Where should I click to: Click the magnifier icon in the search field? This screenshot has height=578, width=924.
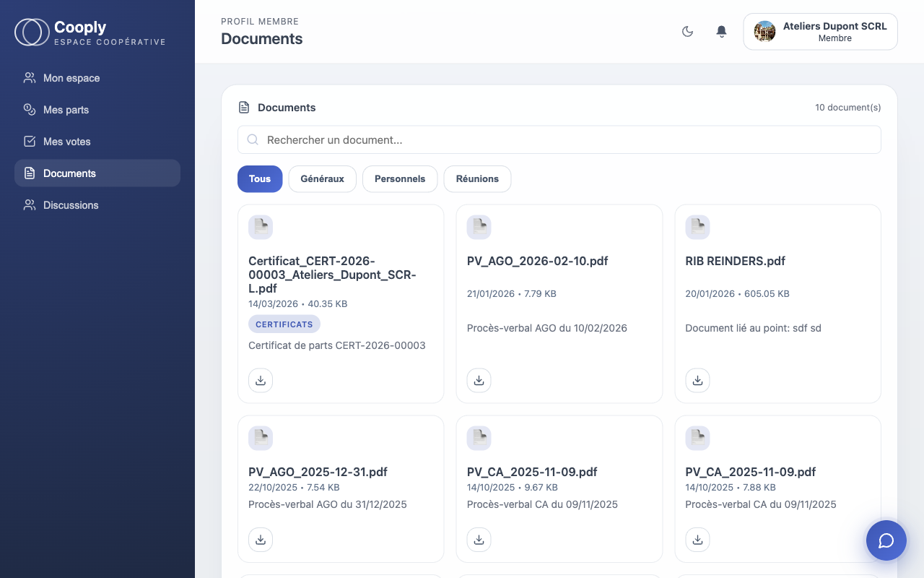253,139
